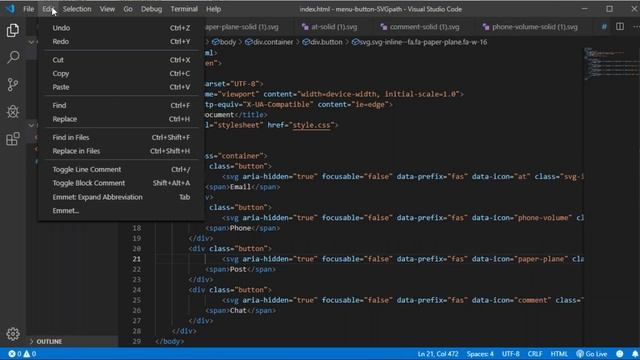Open the Emmet... submenu entry
Image resolution: width=640 pixels, height=360 pixels.
coord(121,211)
